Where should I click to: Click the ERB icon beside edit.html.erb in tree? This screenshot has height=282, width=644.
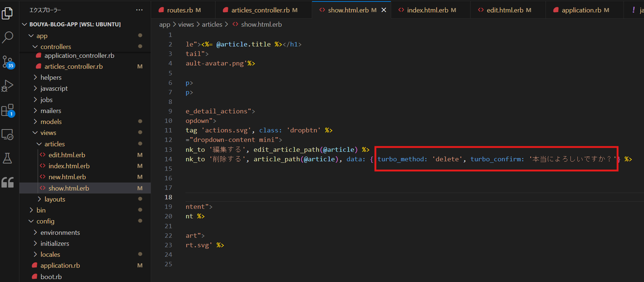tap(43, 155)
